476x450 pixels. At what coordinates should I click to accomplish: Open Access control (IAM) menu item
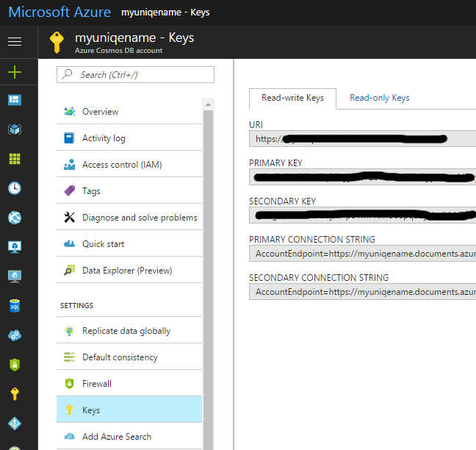pyautogui.click(x=129, y=165)
